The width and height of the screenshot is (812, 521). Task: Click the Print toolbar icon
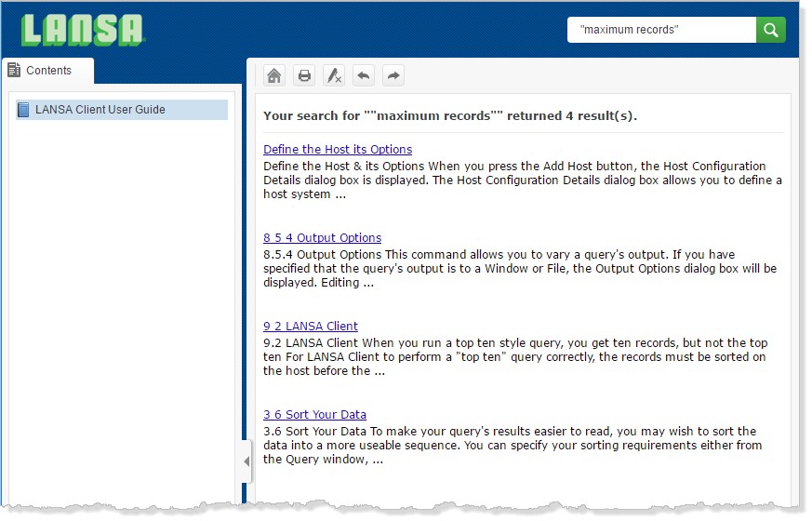tap(304, 75)
